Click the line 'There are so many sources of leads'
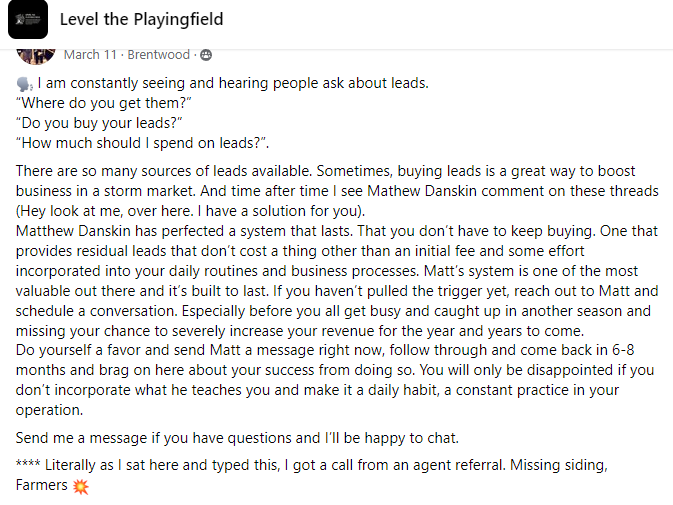The width and height of the screenshot is (673, 505). (325, 171)
